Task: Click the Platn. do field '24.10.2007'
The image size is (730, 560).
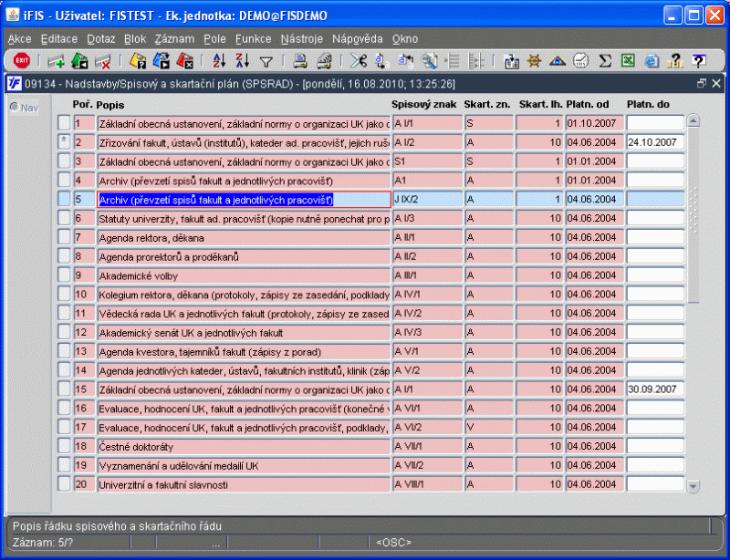Action: point(655,142)
